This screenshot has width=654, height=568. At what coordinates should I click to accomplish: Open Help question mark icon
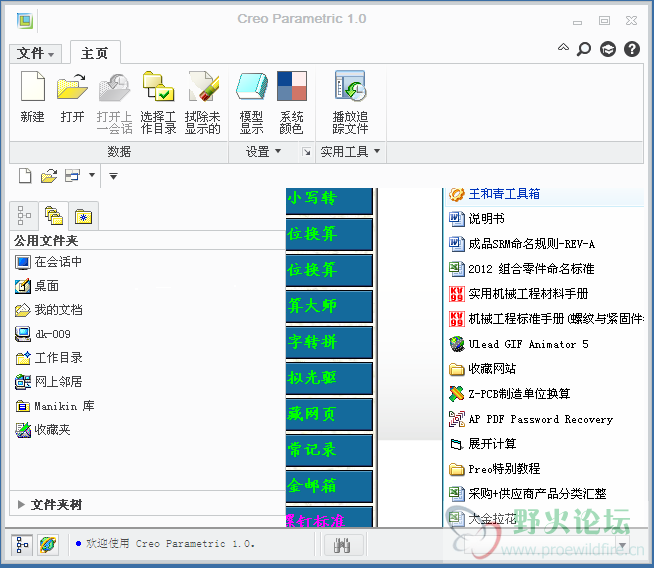click(x=632, y=49)
